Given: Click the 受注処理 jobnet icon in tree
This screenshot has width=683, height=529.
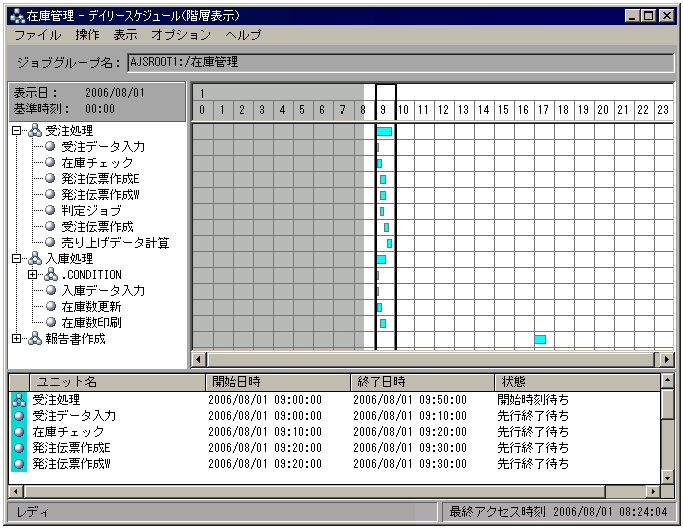Looking at the screenshot, I should [x=35, y=130].
